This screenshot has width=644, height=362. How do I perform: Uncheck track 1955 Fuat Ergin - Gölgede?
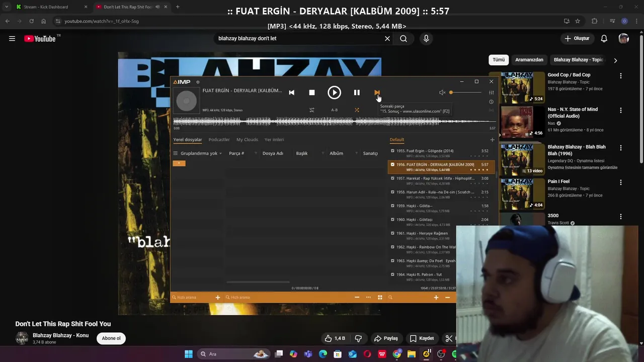pos(392,151)
